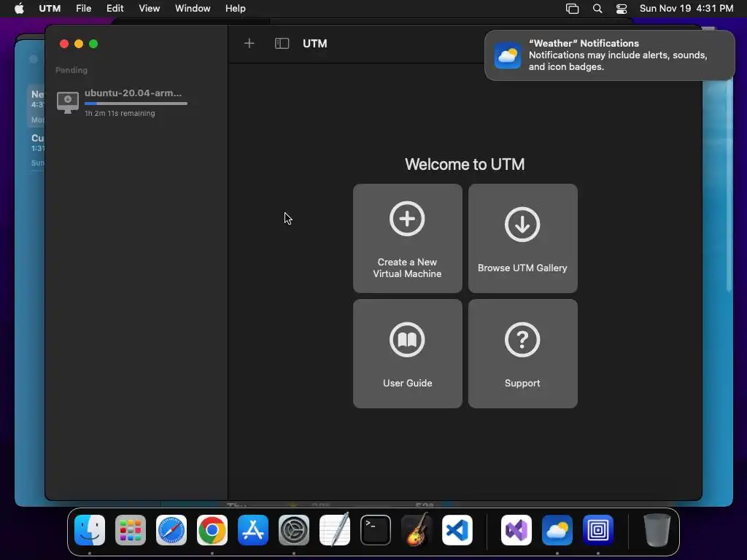This screenshot has width=747, height=560.
Task: Open the UTM application menu
Action: point(50,8)
